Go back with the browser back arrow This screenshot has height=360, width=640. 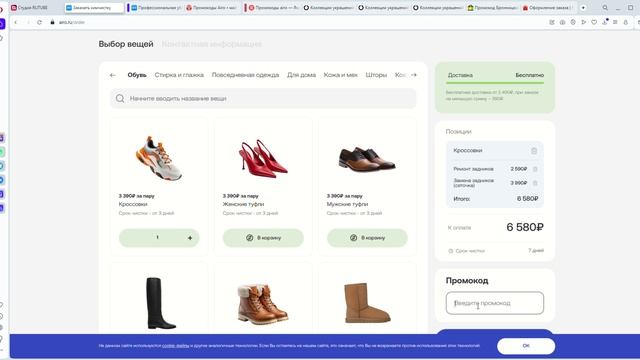(x=16, y=22)
